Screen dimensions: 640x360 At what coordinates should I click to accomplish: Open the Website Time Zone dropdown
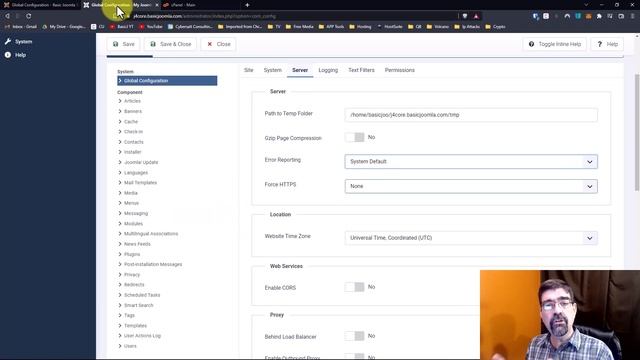[x=471, y=238]
